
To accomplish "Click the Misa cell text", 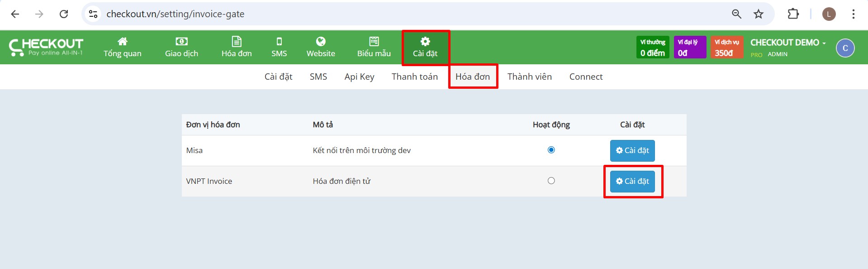I will 194,150.
